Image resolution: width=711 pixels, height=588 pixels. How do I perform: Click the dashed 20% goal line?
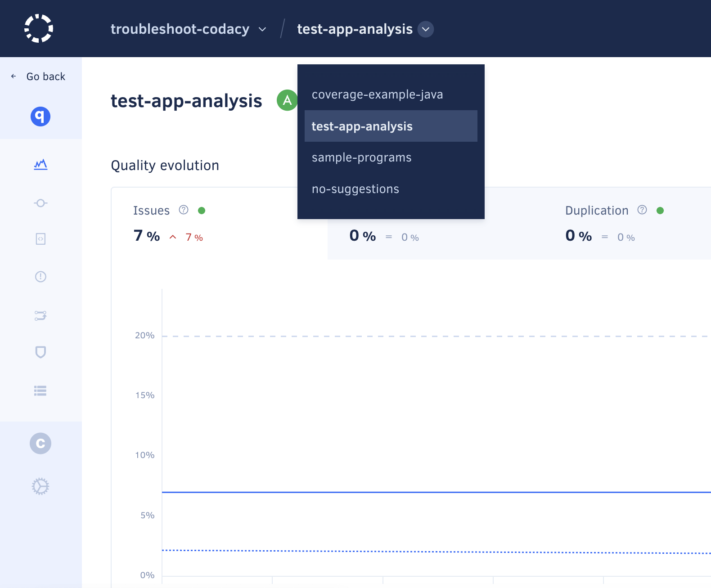point(436,336)
